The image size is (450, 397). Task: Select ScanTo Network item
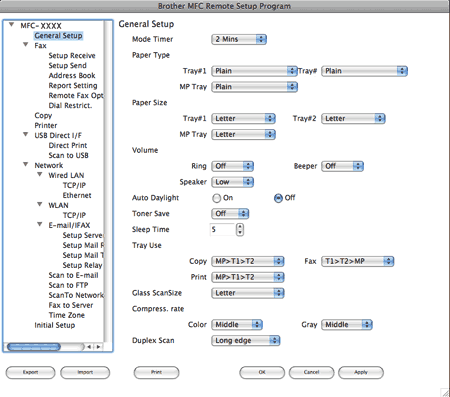[76, 295]
